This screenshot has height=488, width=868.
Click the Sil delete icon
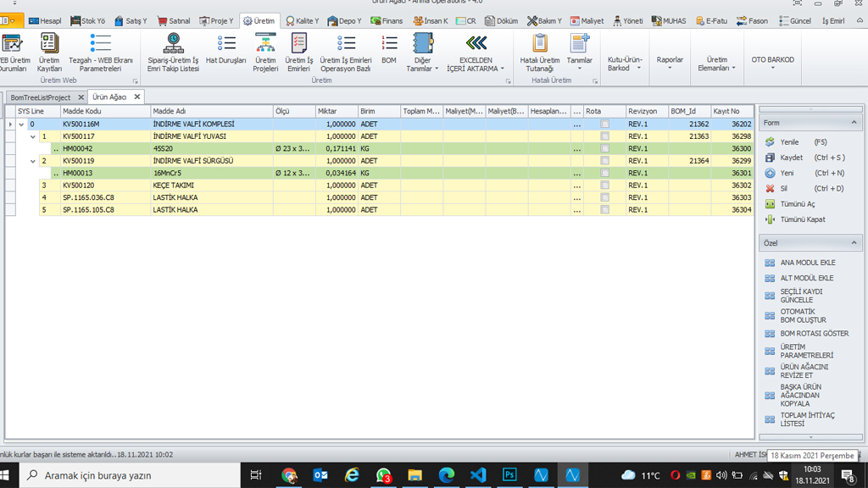(x=770, y=189)
